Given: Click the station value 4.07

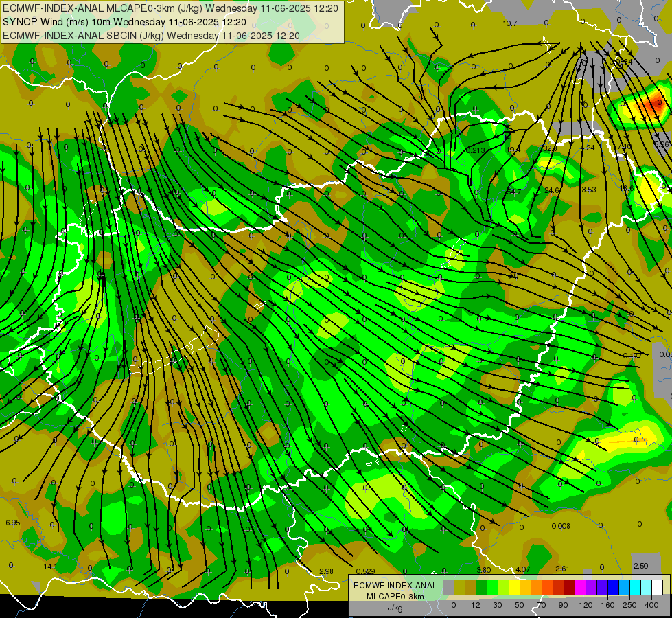Looking at the screenshot, I should pos(523,569).
